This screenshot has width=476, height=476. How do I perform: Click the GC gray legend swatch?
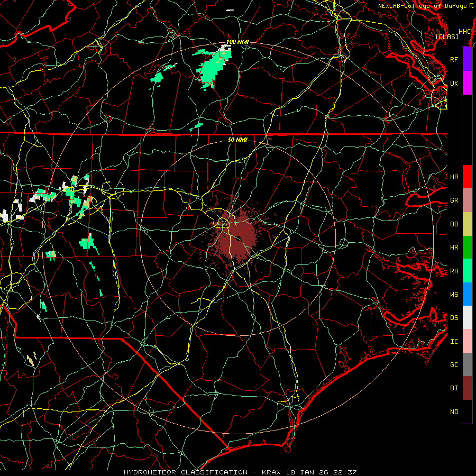click(467, 364)
